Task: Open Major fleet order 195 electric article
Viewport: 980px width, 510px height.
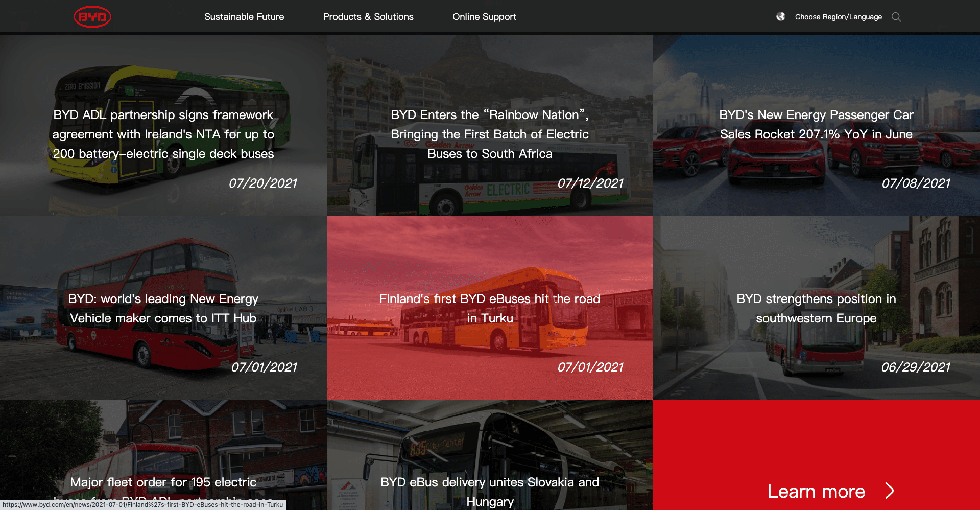Action: [x=163, y=455]
